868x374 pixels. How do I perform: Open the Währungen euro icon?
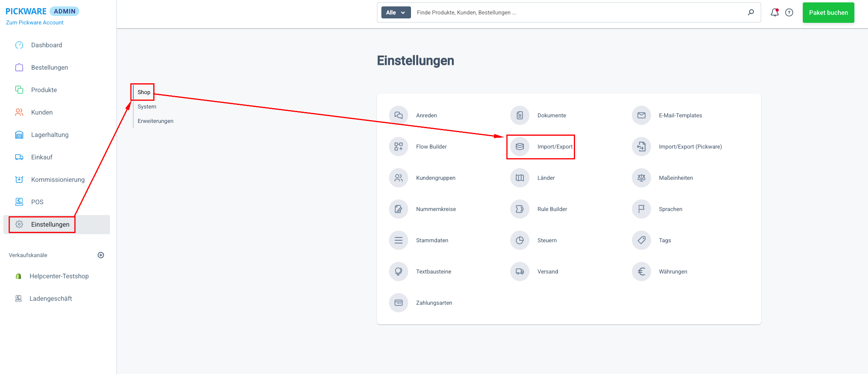641,271
